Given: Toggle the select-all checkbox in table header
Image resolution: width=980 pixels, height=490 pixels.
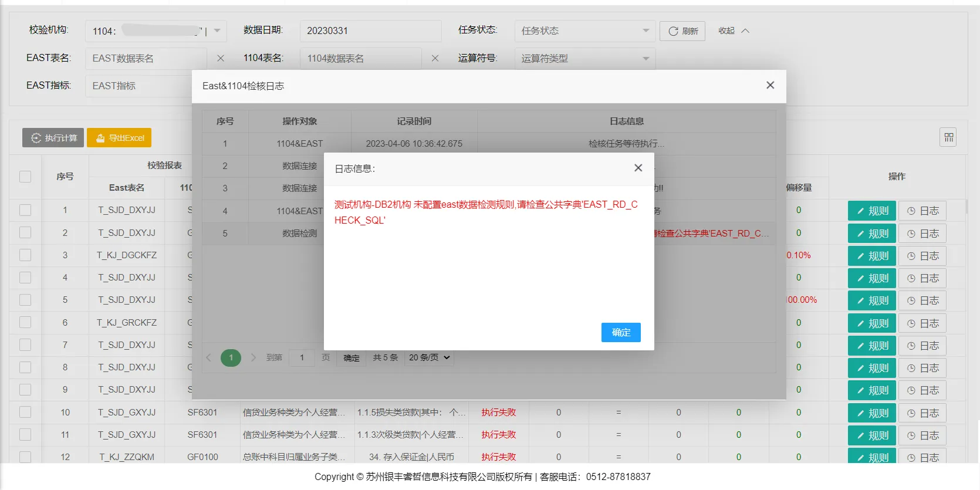Looking at the screenshot, I should click(25, 177).
